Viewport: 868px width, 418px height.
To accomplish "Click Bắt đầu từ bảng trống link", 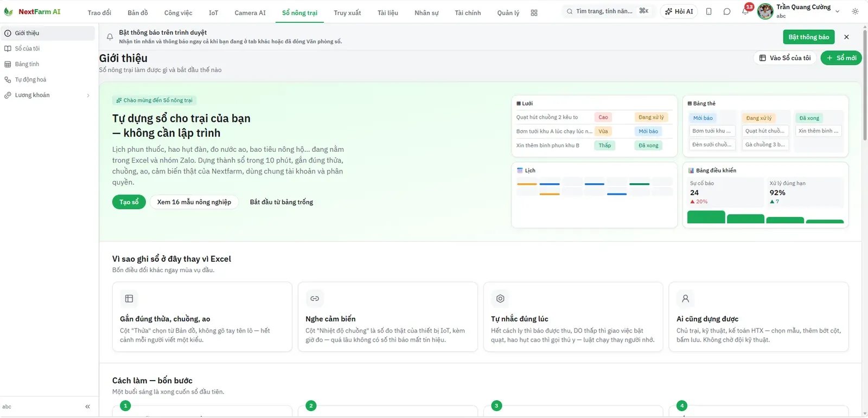I will 282,202.
